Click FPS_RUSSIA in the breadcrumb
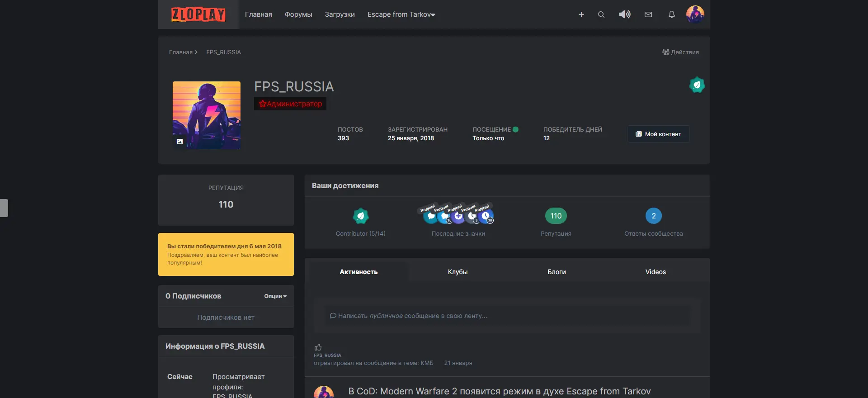Image resolution: width=868 pixels, height=398 pixels. click(x=224, y=52)
